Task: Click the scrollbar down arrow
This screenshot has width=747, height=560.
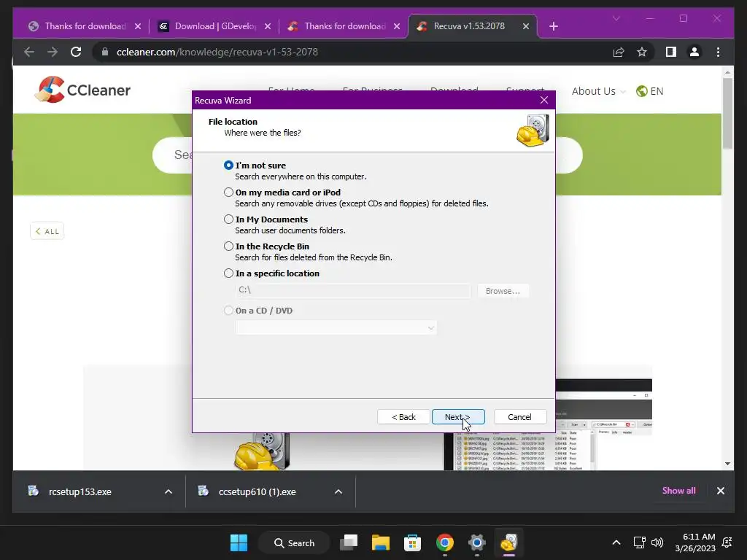Action: click(x=727, y=463)
